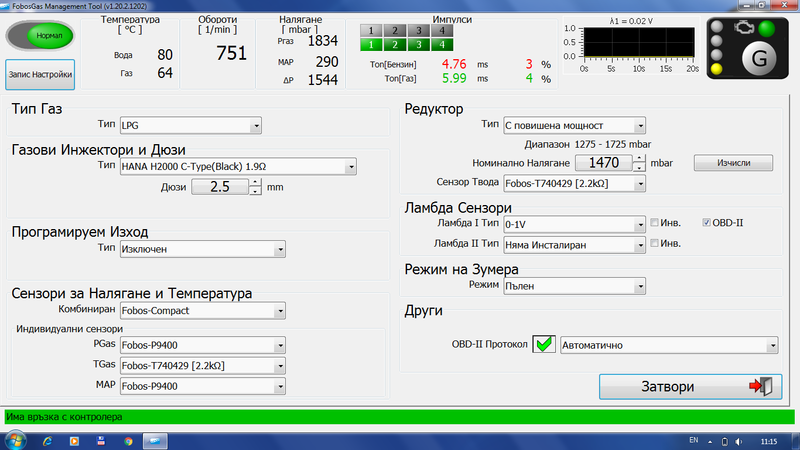
Task: Decrease Дюзи nozzle size with down arrow
Action: tap(255, 191)
